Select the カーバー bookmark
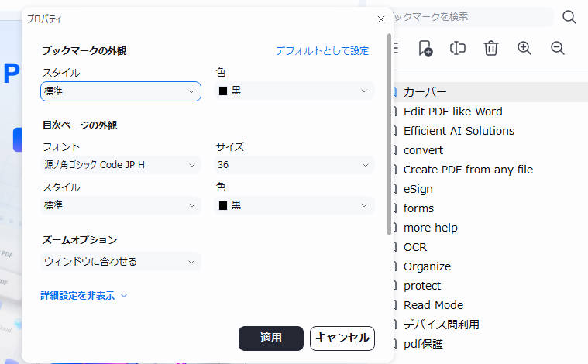588x364 pixels. pyautogui.click(x=425, y=92)
